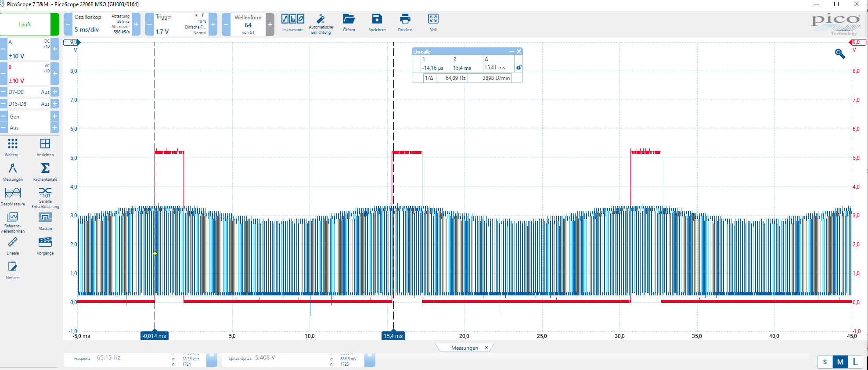
Task: Click plus next to generator Aus row
Action: tap(55, 128)
